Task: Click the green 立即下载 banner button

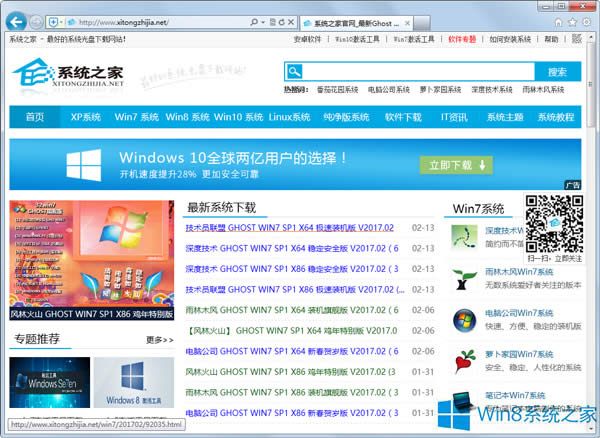Action: click(456, 165)
